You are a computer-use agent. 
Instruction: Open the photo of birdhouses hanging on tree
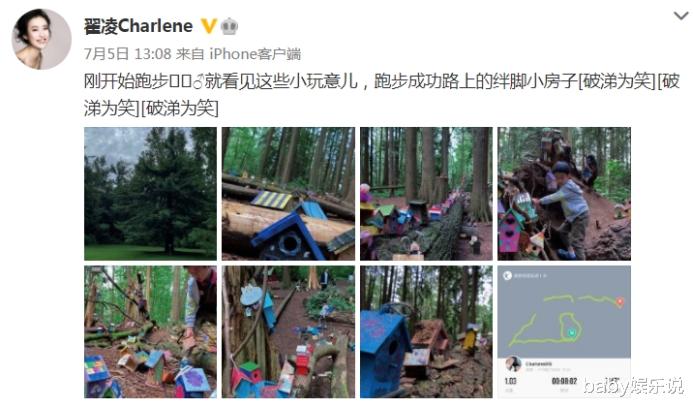tap(288, 331)
